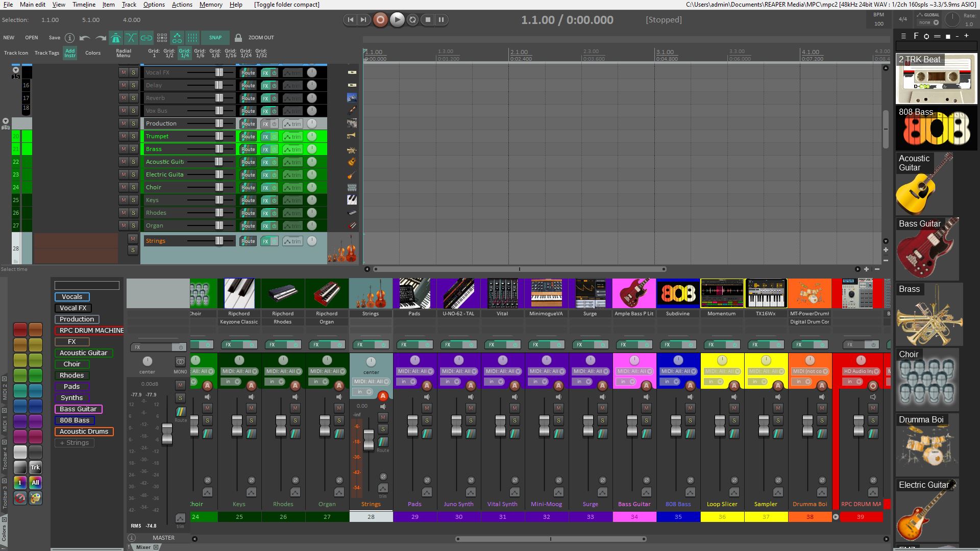Toggle master mute M button in mixer

tap(180, 385)
